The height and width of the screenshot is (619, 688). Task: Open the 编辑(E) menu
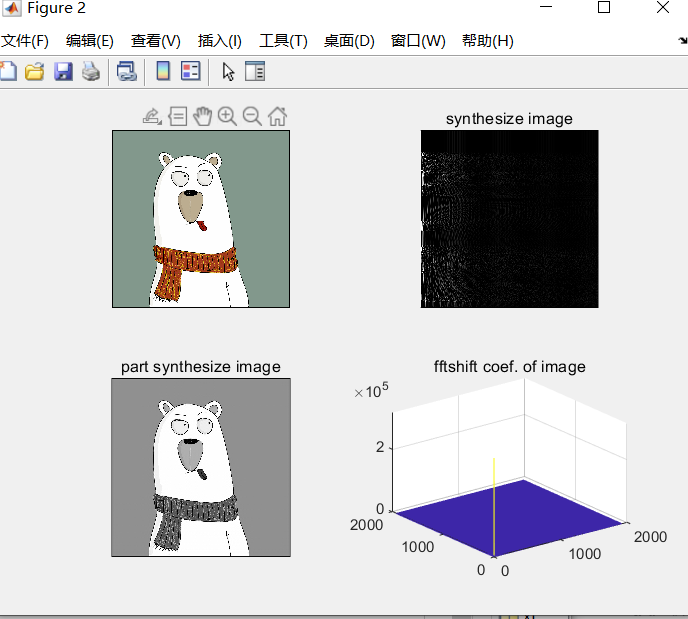[90, 41]
